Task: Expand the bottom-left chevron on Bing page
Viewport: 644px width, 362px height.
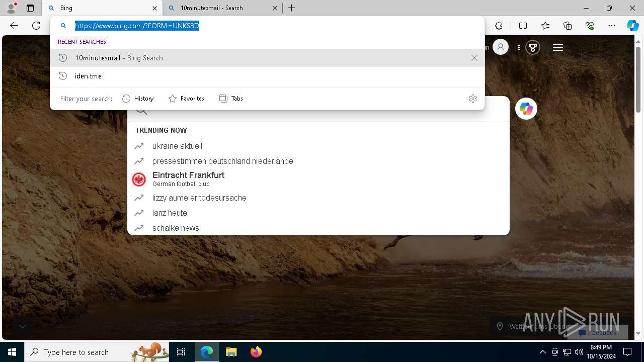Action: click(x=22, y=326)
